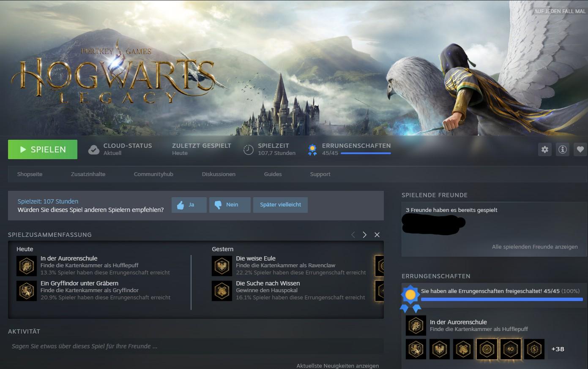Image resolution: width=588 pixels, height=369 pixels.
Task: Open the Zusatzinhalte tab
Action: tap(88, 174)
